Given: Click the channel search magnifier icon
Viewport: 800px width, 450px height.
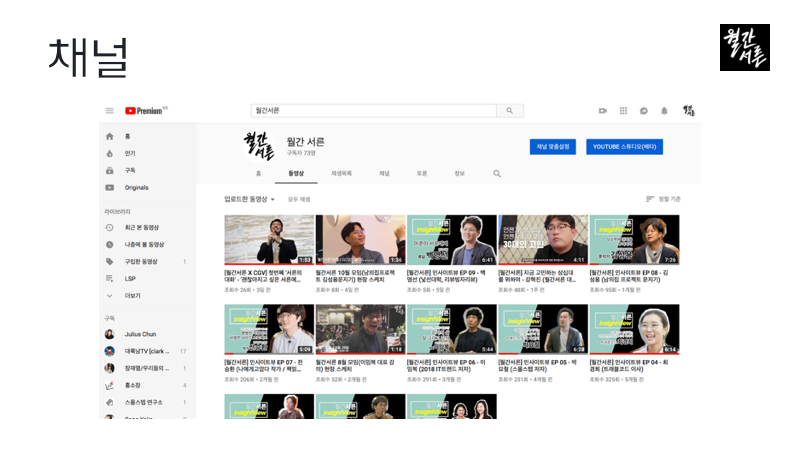Looking at the screenshot, I should [497, 173].
